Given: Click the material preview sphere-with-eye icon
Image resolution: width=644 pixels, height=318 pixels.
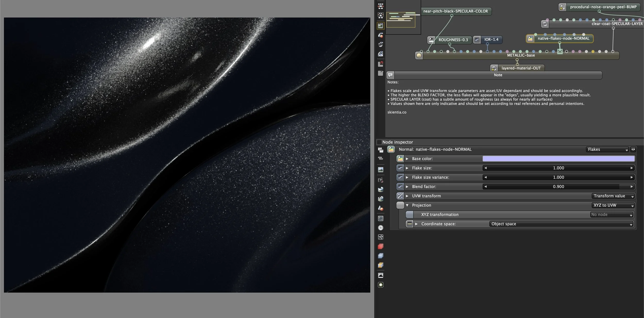Looking at the screenshot, I should click(380, 44).
